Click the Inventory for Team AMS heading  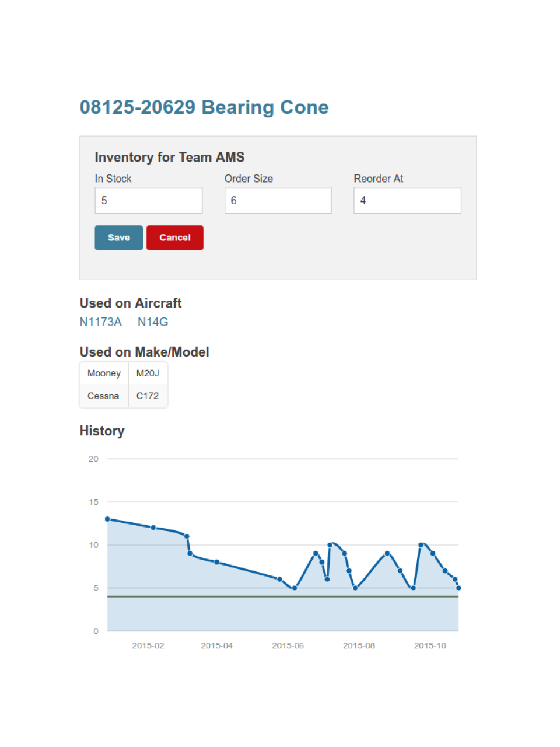[x=170, y=157]
